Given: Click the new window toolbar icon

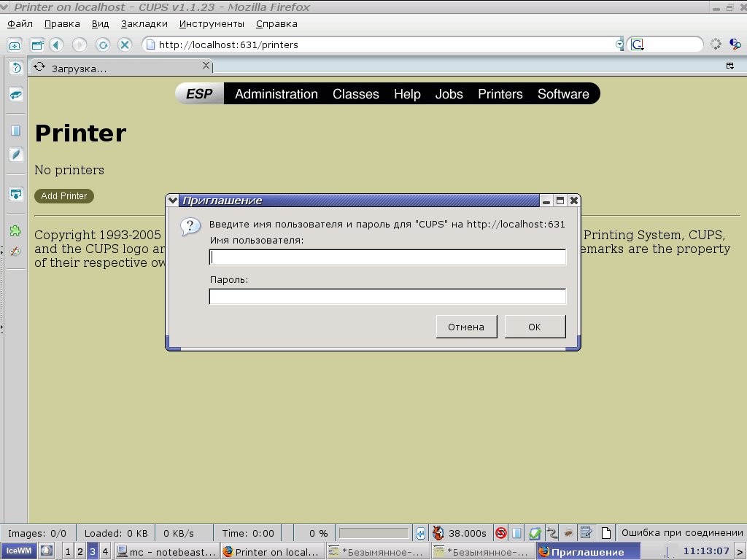Looking at the screenshot, I should (36, 44).
